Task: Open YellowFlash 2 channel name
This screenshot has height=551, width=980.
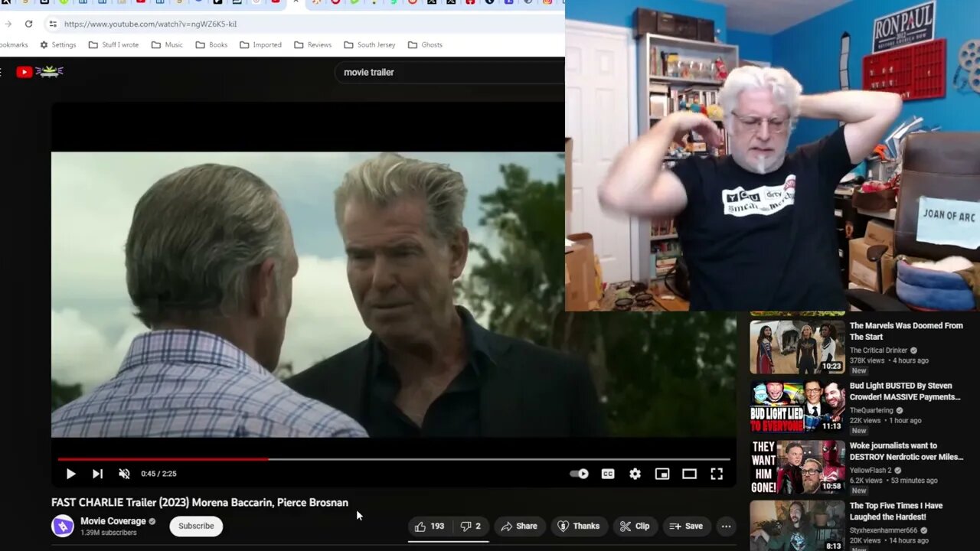Action: (871, 471)
